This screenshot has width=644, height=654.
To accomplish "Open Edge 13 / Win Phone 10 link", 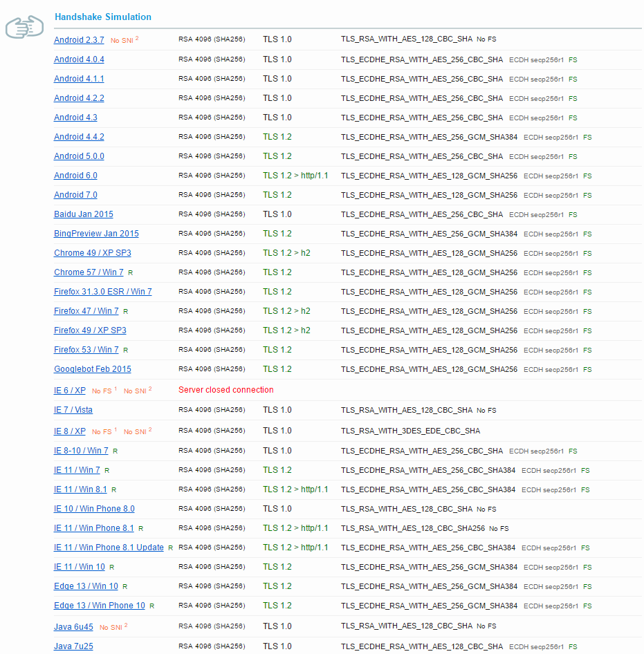I will click(x=99, y=606).
